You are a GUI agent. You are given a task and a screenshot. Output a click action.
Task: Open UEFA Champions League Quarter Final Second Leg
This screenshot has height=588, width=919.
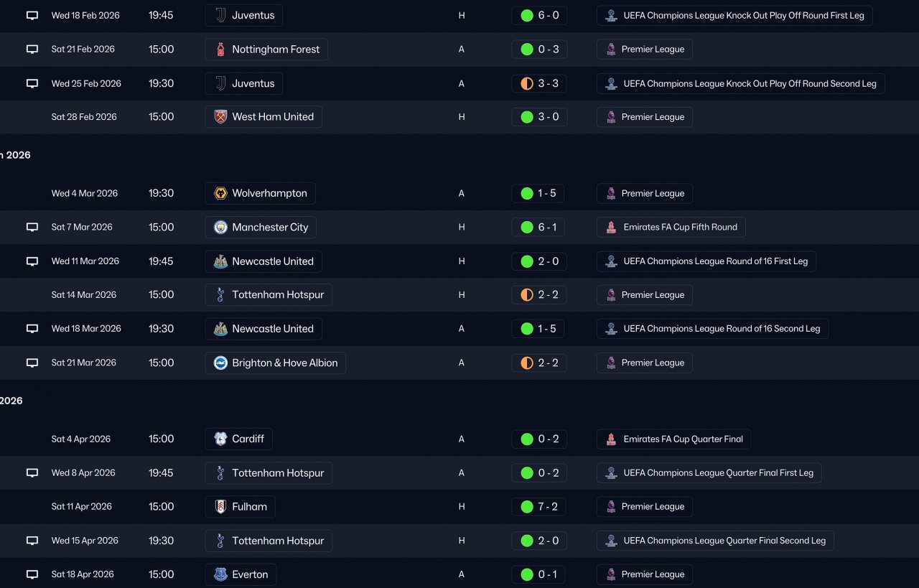[x=715, y=541]
